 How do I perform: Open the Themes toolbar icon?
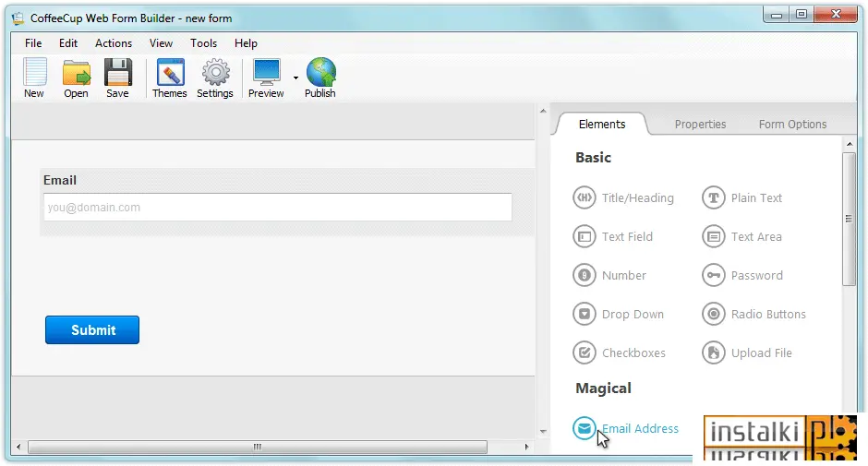169,78
